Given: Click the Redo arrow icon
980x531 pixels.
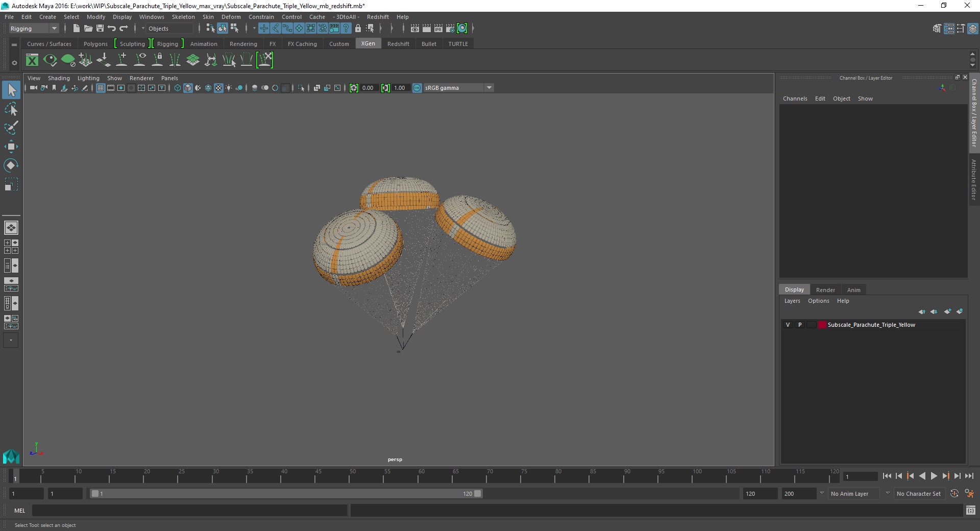Looking at the screenshot, I should coord(124,29).
